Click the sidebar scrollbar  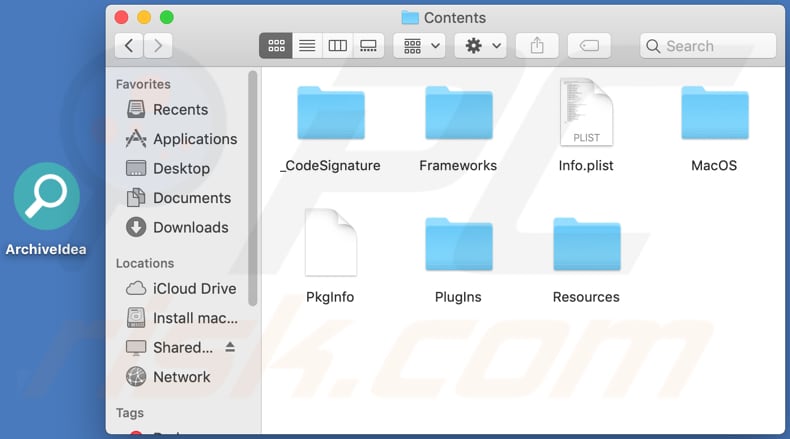[252, 188]
